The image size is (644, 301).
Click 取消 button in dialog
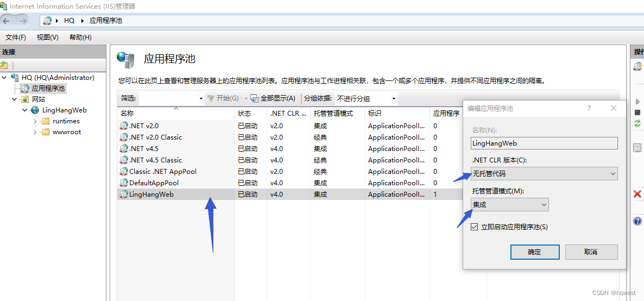pyautogui.click(x=591, y=252)
